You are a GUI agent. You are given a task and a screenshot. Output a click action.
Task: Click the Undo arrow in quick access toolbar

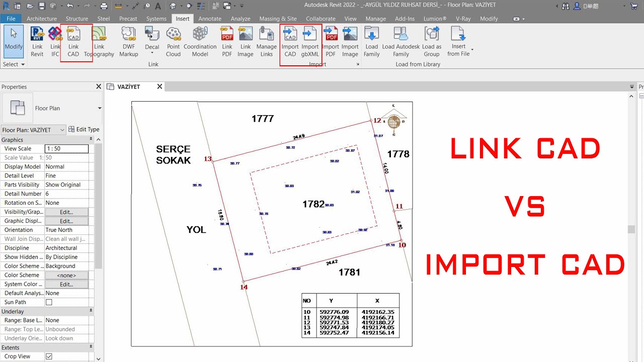pyautogui.click(x=69, y=6)
